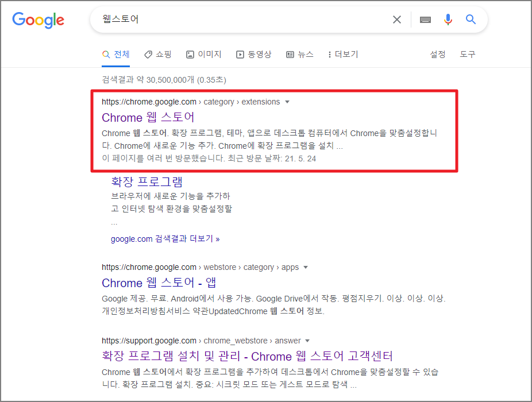Open 확장 프로그램 설치 및 관리 result

coord(247,356)
